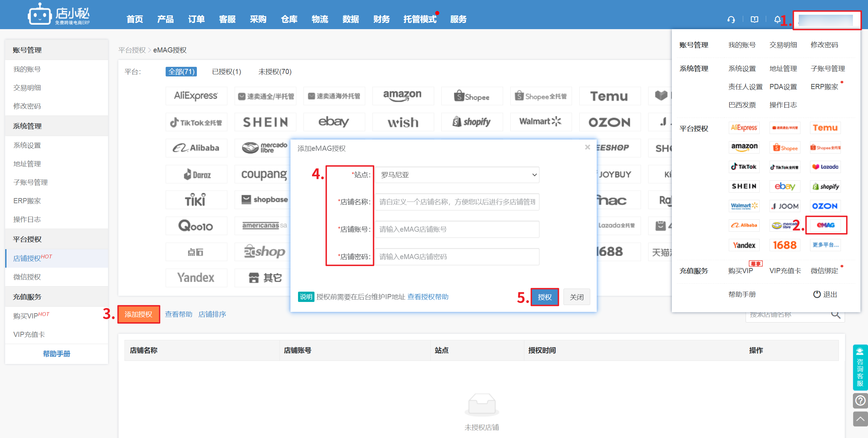Select the 已授权(1) platform filter
868x438 pixels.
pyautogui.click(x=226, y=72)
